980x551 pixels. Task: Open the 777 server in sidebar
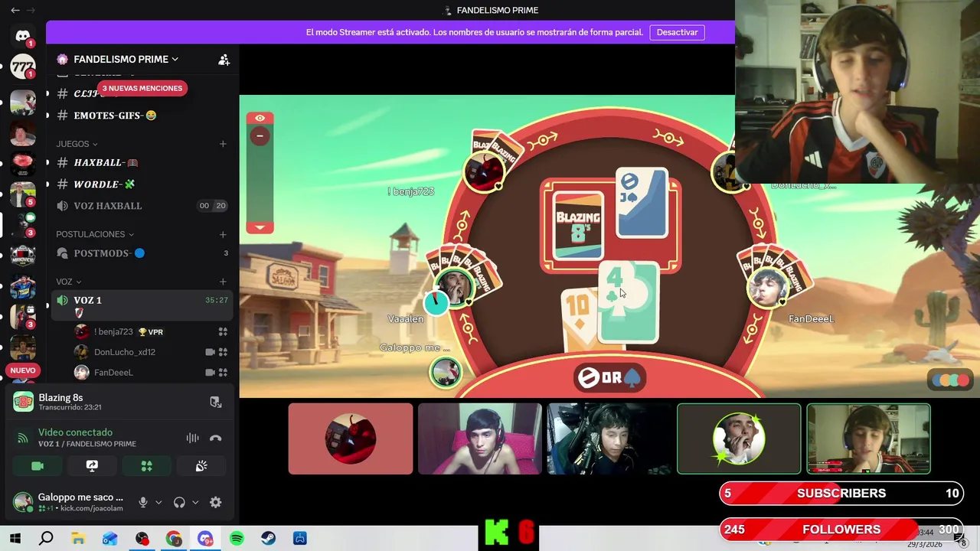(x=22, y=67)
